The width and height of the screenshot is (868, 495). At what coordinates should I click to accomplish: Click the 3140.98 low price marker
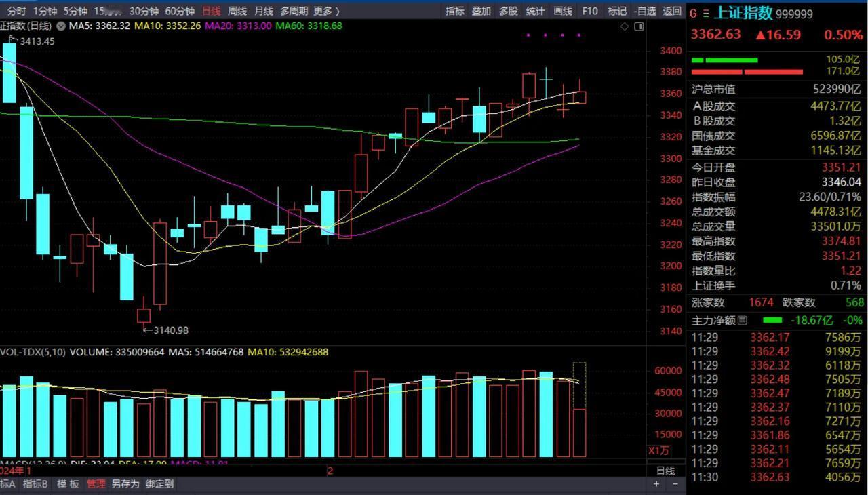[171, 330]
